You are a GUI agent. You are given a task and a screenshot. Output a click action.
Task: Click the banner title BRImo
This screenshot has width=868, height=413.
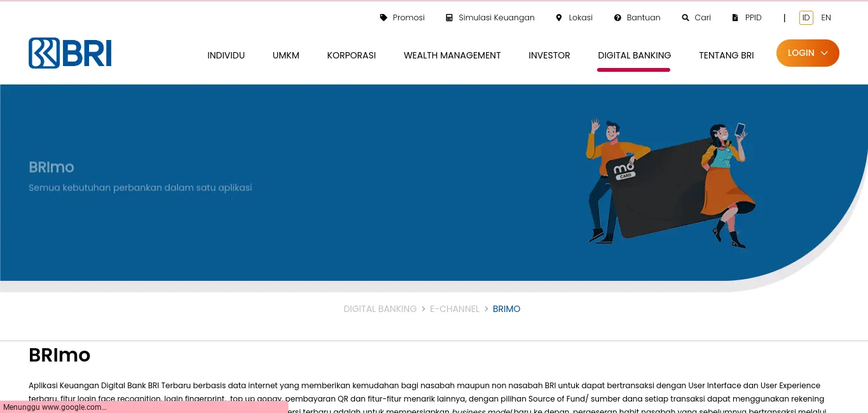click(52, 167)
